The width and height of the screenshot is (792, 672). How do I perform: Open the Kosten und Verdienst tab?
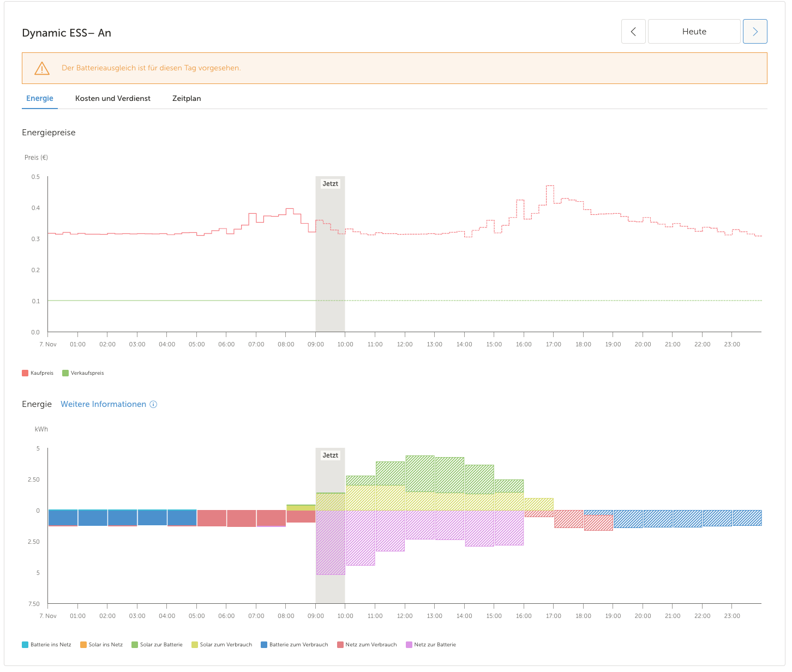[113, 98]
